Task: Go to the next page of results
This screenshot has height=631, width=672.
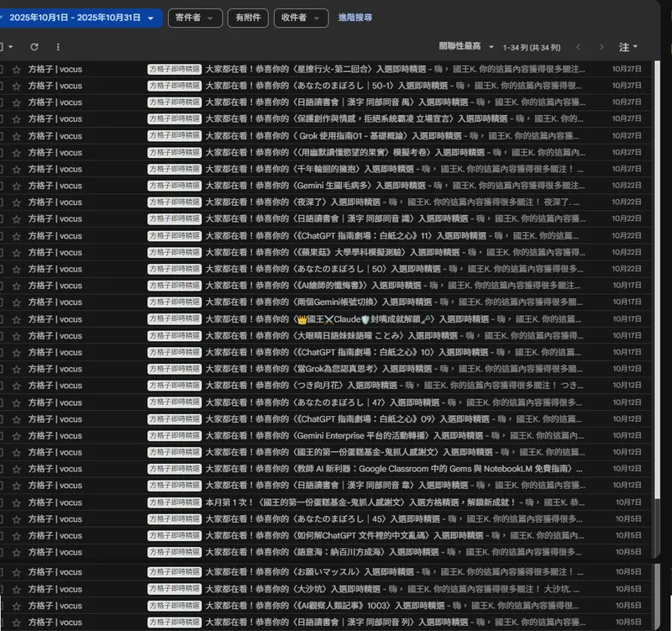Action: (601, 47)
